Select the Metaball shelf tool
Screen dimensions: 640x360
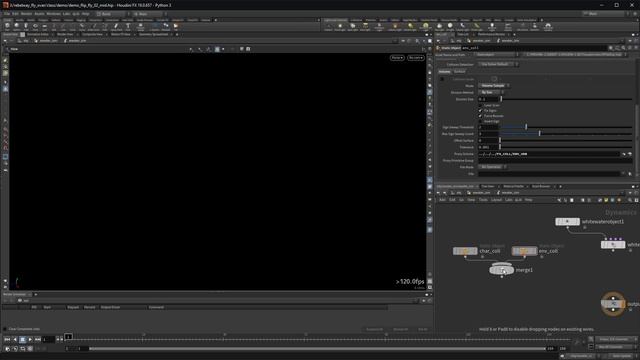click(166, 27)
